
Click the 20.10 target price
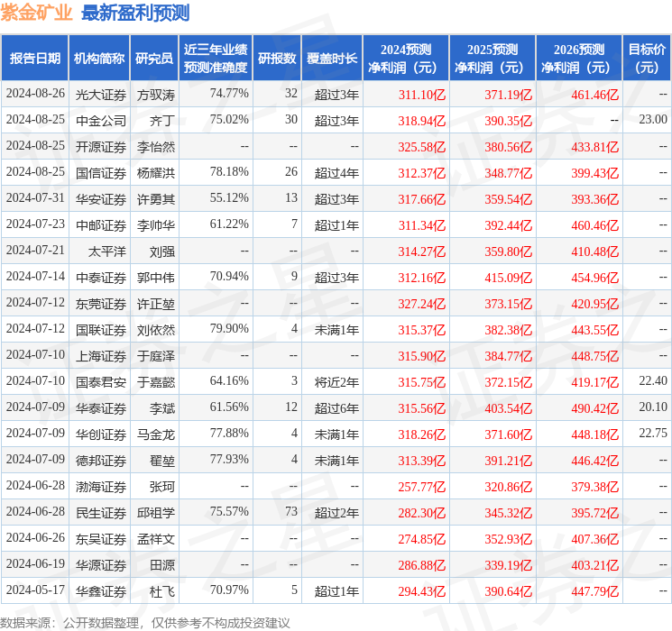pos(653,407)
